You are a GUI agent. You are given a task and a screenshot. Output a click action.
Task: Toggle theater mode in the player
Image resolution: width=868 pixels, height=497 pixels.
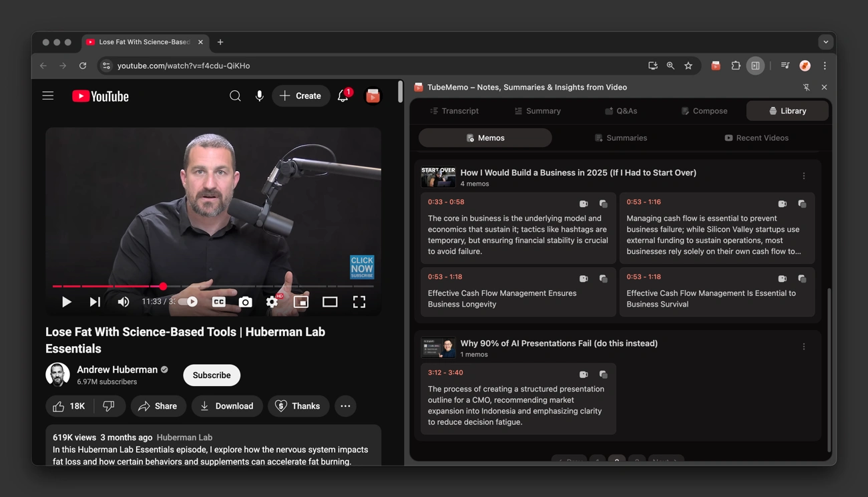click(x=330, y=302)
